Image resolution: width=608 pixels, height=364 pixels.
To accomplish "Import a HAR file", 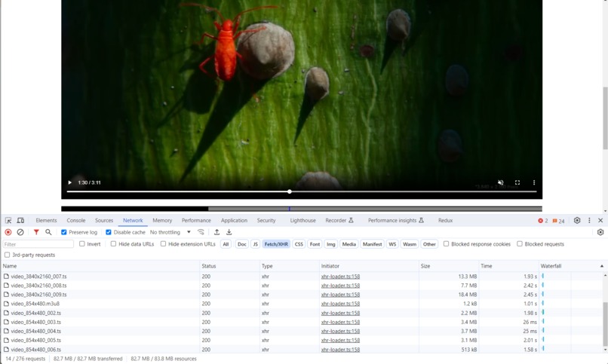I will click(x=216, y=232).
